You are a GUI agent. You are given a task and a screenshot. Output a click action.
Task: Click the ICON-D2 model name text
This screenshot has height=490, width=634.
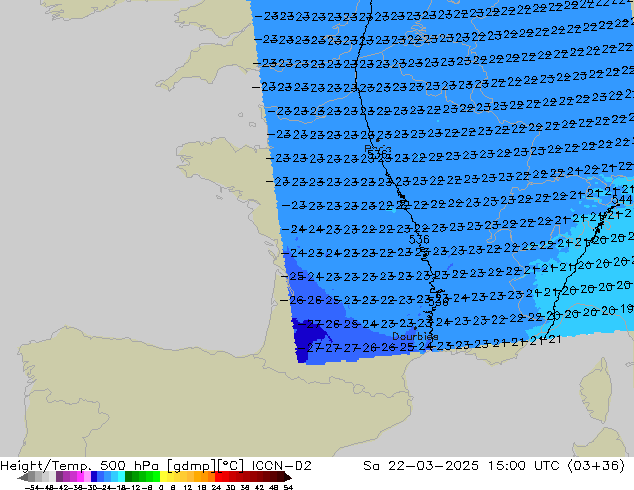(x=281, y=466)
